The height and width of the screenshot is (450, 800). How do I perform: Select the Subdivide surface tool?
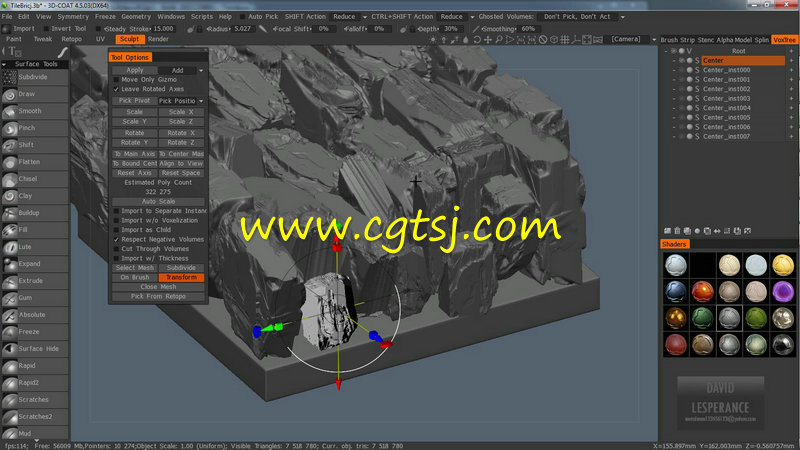35,77
